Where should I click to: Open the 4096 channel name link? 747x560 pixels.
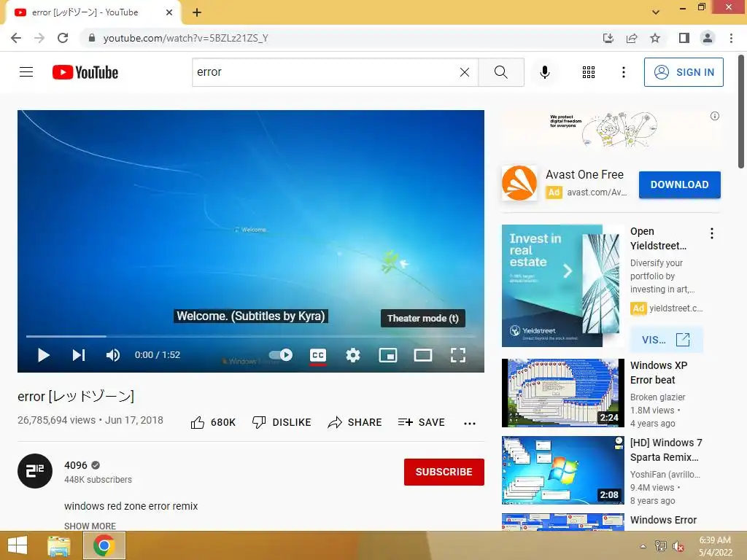pyautogui.click(x=76, y=465)
